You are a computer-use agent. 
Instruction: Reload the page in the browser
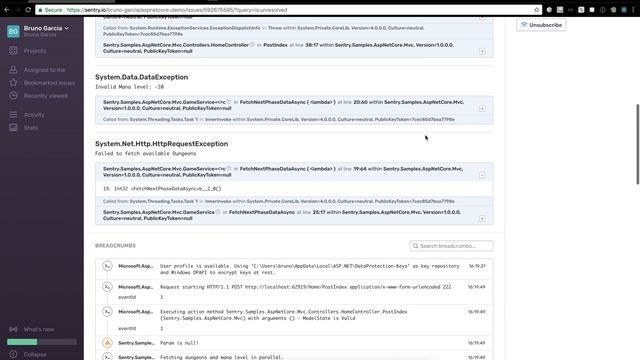pos(28,10)
